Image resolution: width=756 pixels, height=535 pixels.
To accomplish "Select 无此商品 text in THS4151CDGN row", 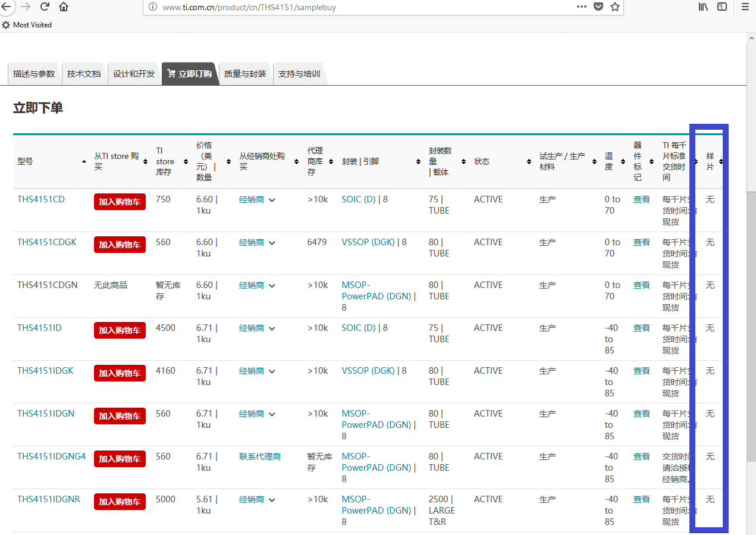I will click(111, 285).
